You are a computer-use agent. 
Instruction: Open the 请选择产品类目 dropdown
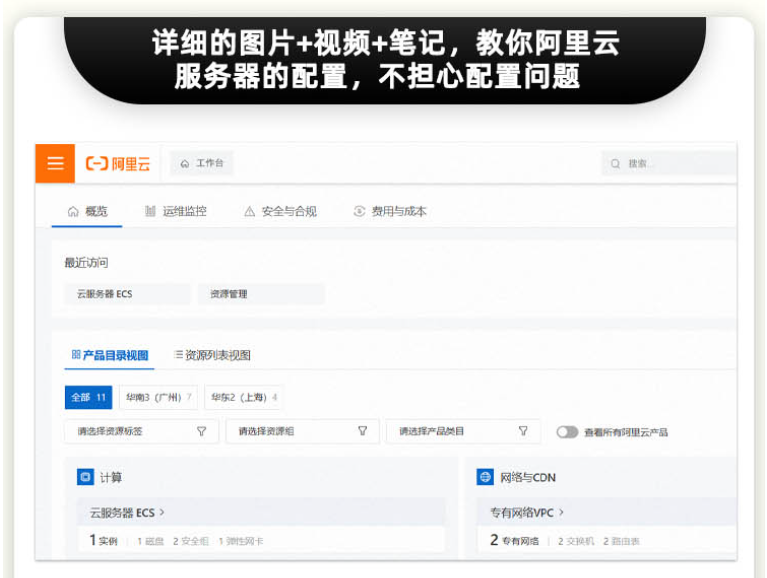tap(463, 431)
